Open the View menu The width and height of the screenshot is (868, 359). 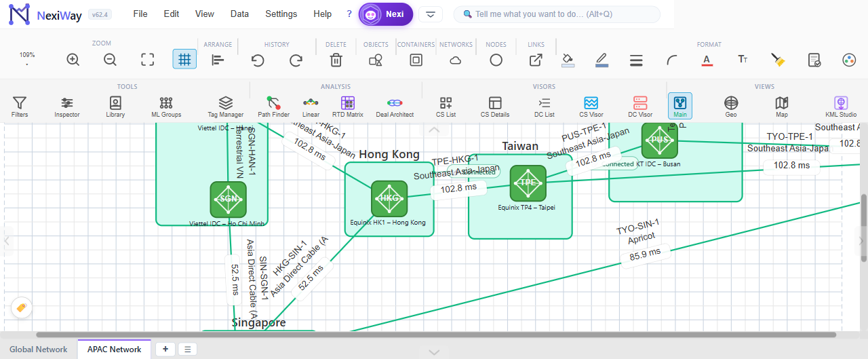(x=205, y=14)
